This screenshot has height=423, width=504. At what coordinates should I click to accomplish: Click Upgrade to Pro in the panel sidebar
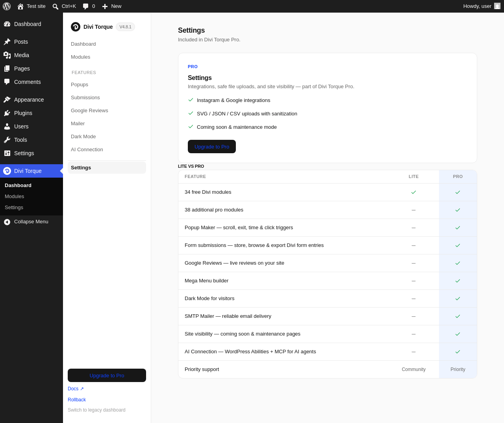coord(107,375)
